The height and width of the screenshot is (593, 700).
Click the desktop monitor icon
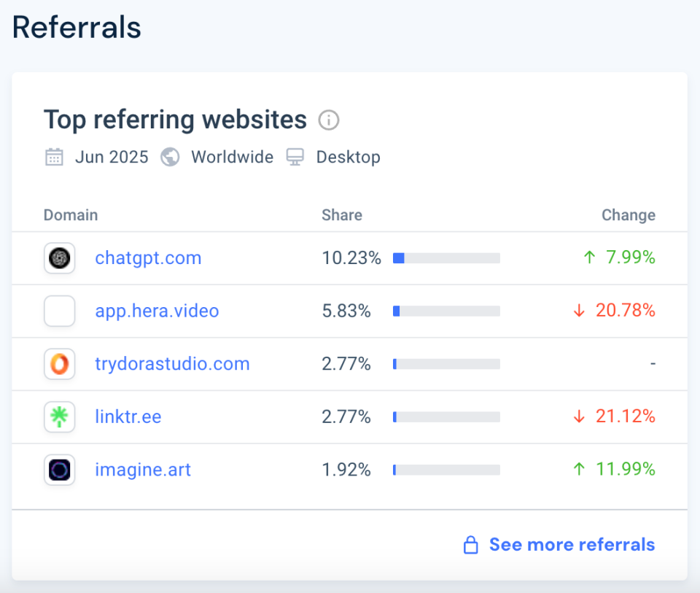pos(295,157)
